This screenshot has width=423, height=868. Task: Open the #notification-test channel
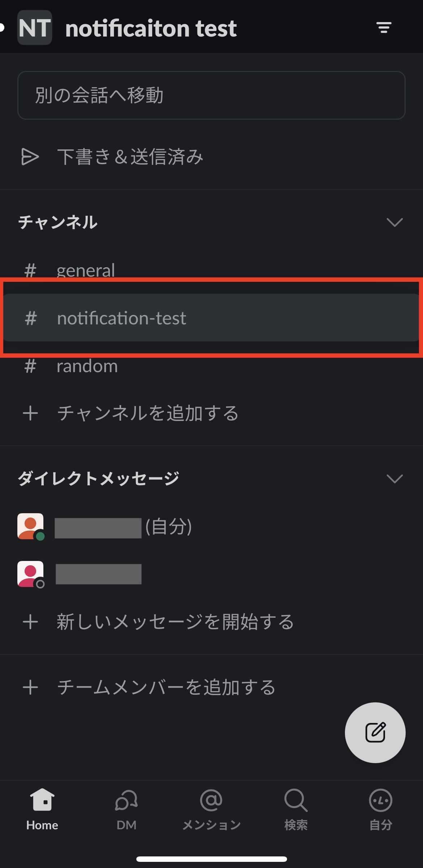pos(121,318)
